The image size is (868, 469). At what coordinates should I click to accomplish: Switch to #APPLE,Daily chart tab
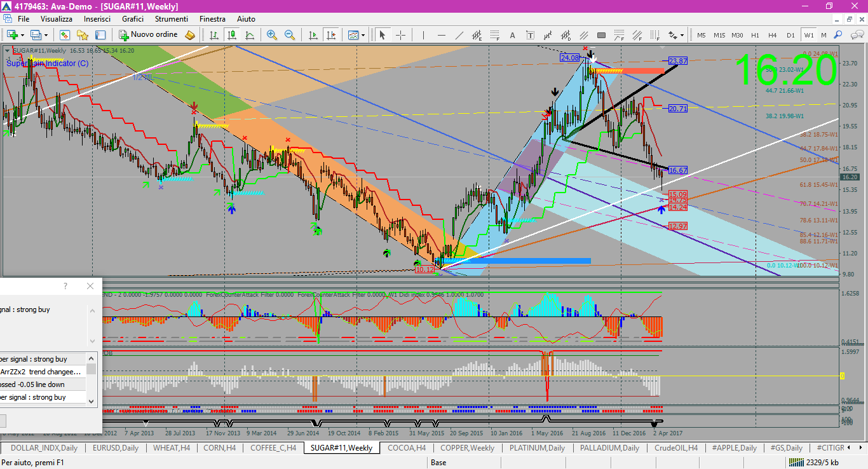click(x=735, y=447)
